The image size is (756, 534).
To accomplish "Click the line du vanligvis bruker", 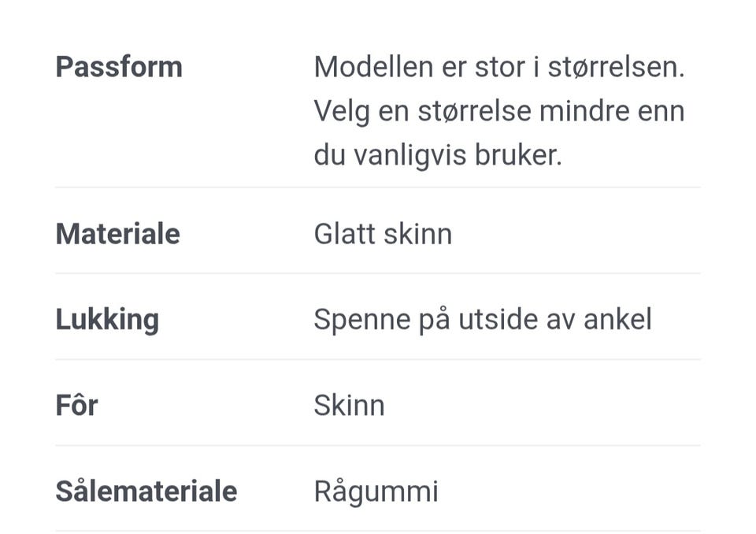I will point(438,155).
